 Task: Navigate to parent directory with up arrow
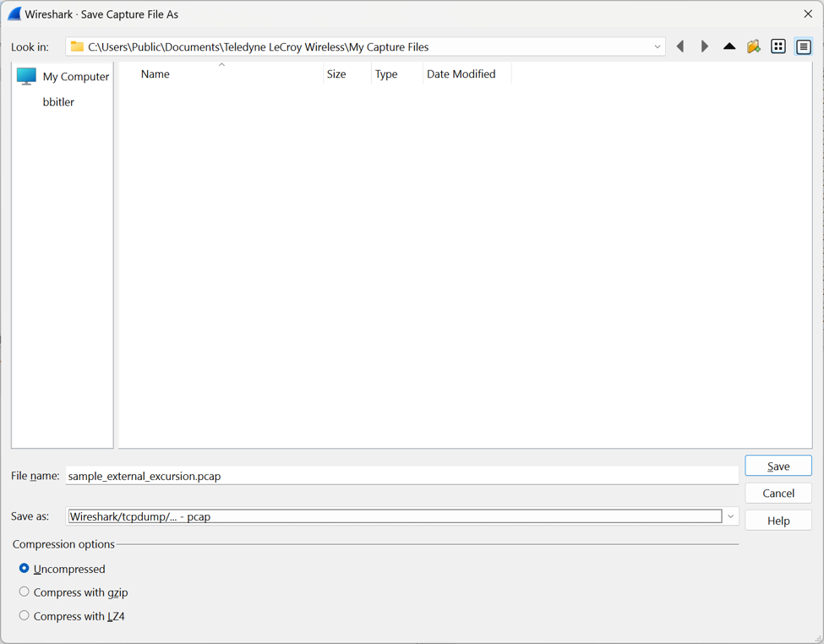(729, 46)
